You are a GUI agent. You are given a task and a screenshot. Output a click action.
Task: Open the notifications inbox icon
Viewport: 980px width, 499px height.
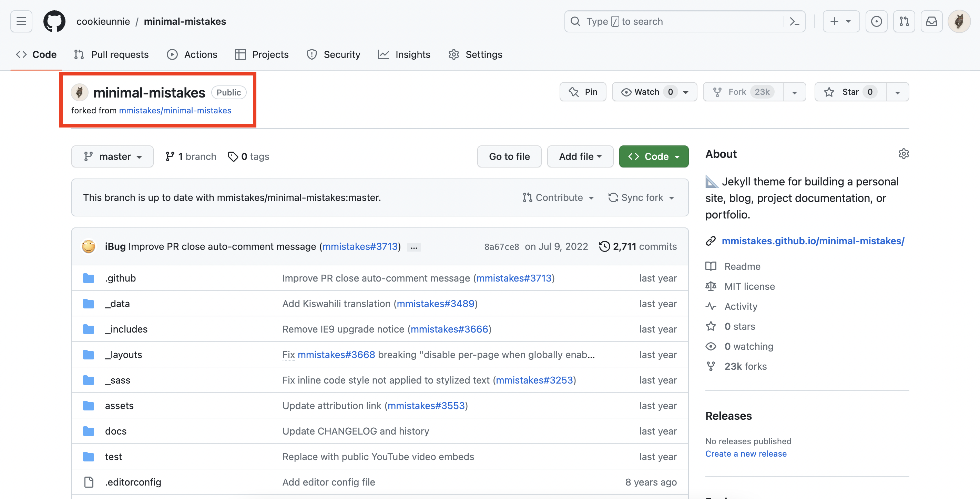point(931,21)
